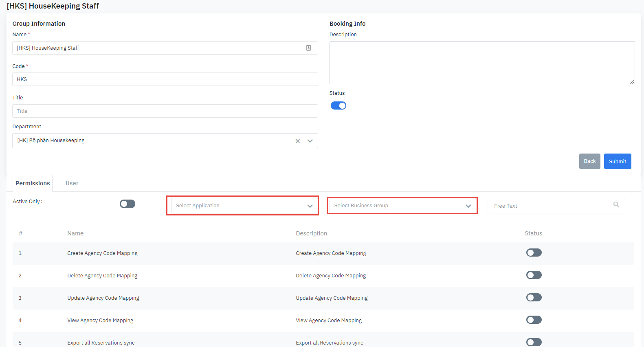This screenshot has width=644, height=347.
Task: Enable Create Agency Code Mapping permission
Action: pyautogui.click(x=534, y=253)
